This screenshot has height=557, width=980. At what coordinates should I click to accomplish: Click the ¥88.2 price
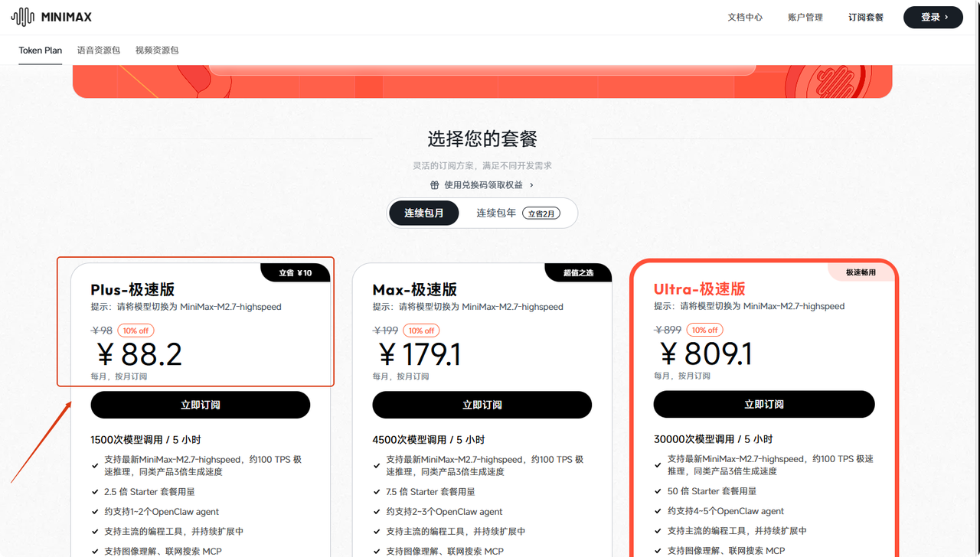point(138,355)
